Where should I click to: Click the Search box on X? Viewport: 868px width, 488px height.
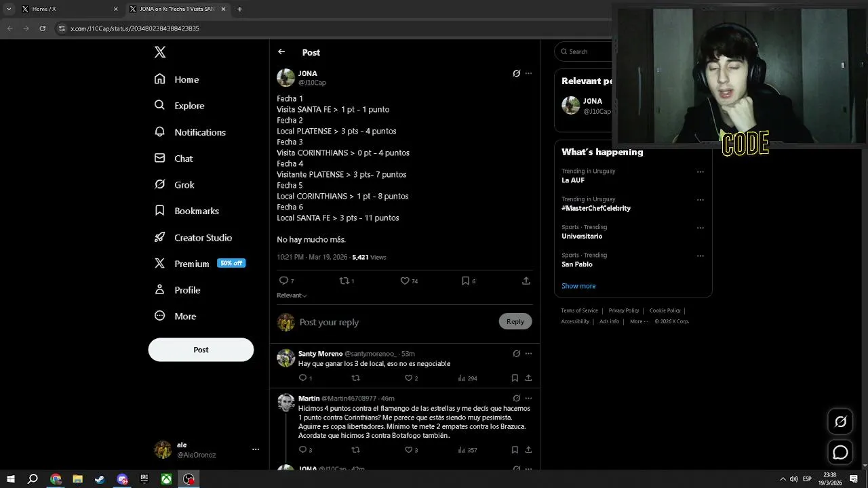coord(584,52)
